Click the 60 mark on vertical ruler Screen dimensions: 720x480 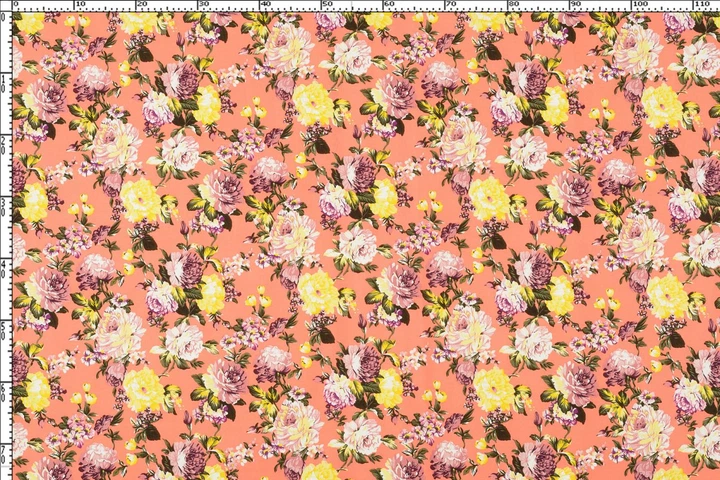pyautogui.click(x=4, y=392)
